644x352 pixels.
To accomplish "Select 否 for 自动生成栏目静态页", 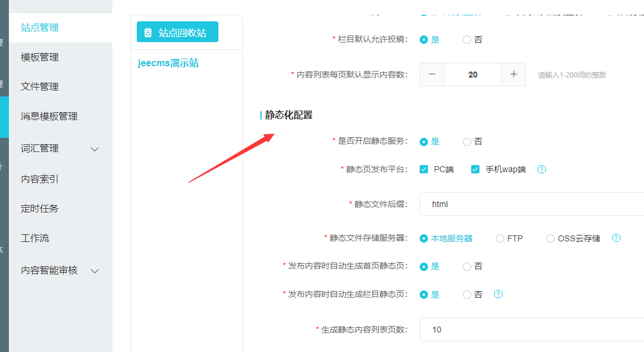I will tap(467, 295).
